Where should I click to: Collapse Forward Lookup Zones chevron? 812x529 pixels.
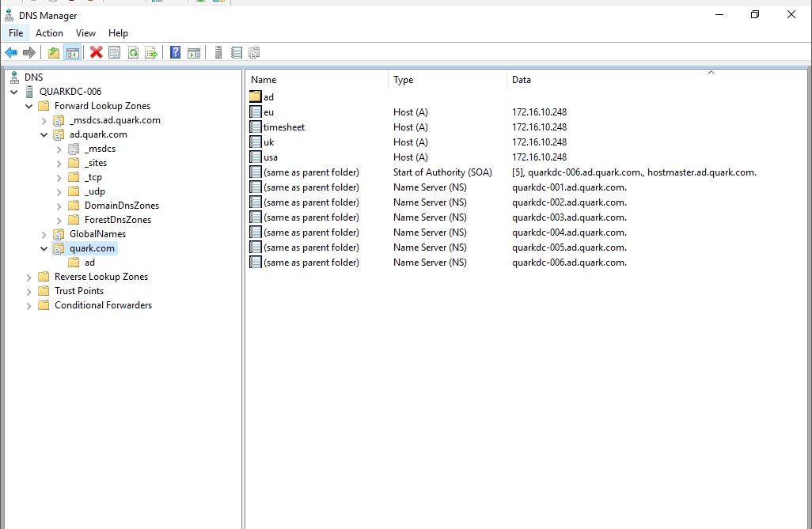tap(29, 106)
